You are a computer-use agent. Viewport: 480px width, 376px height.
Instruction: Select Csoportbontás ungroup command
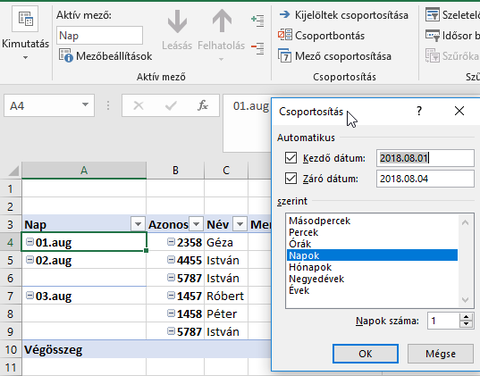click(321, 35)
